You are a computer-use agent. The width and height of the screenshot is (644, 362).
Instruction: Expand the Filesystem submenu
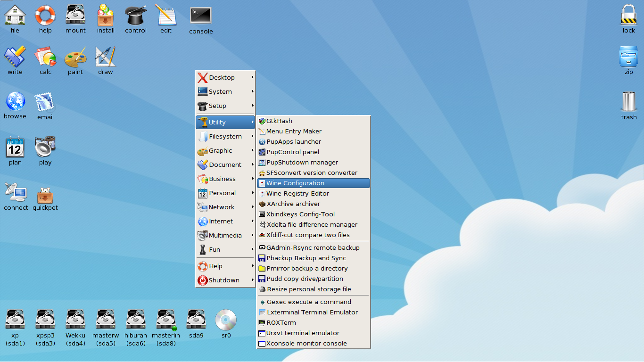tap(225, 137)
